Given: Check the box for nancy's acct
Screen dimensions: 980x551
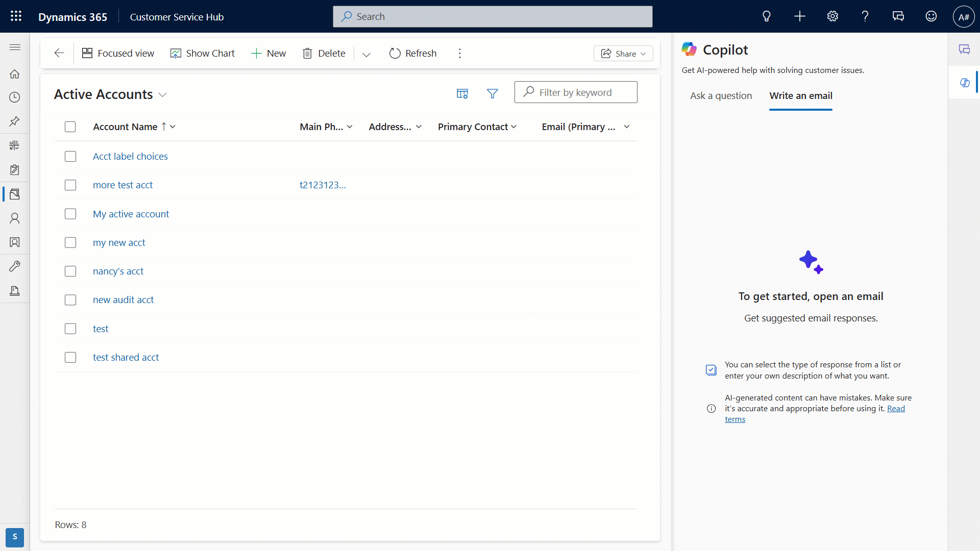Looking at the screenshot, I should pos(70,271).
